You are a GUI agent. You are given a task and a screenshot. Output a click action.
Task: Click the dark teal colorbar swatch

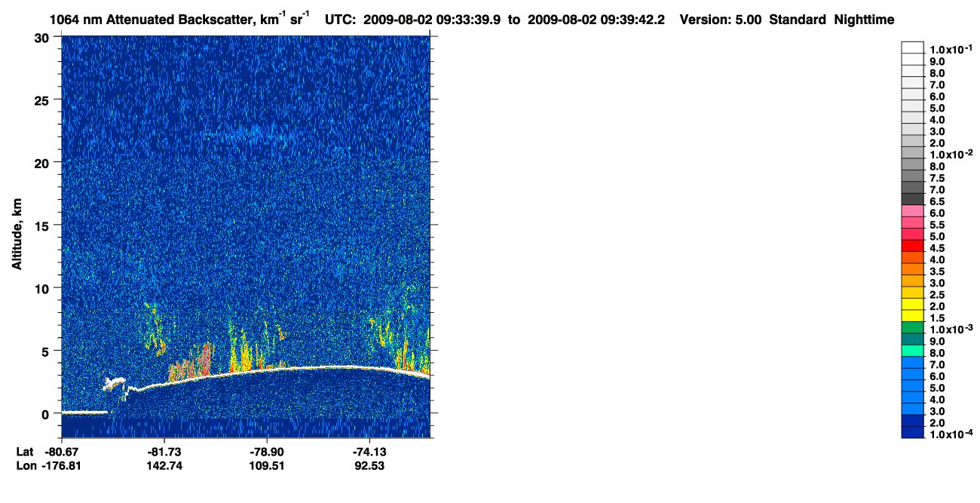(912, 339)
